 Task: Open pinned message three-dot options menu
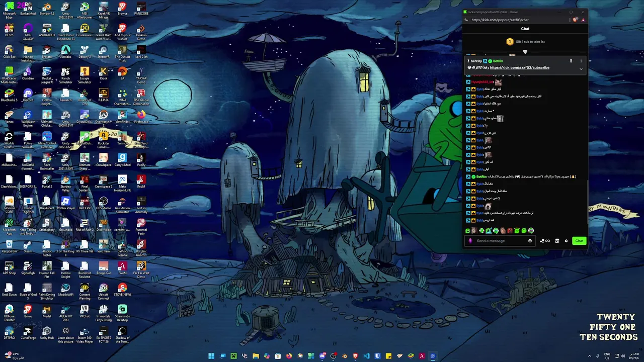581,61
